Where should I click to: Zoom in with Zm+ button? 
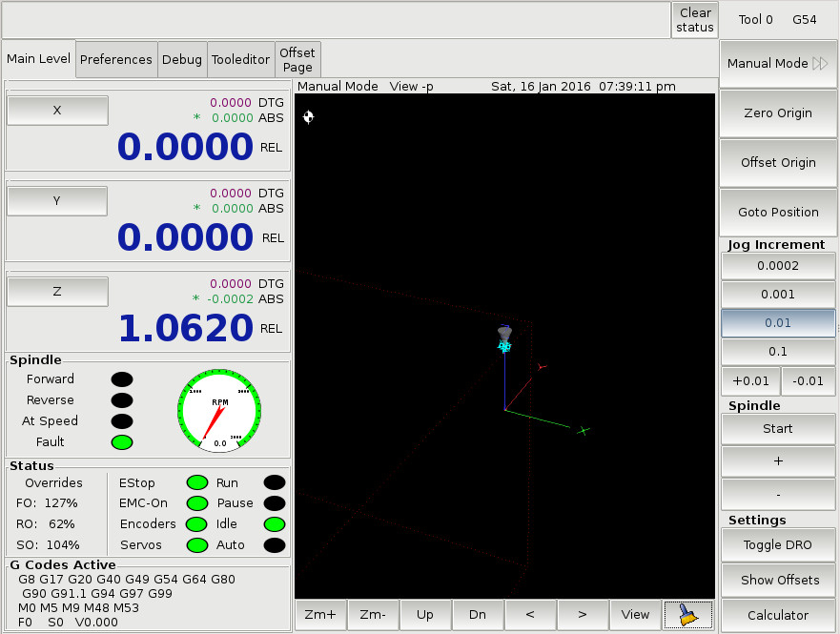(320, 615)
